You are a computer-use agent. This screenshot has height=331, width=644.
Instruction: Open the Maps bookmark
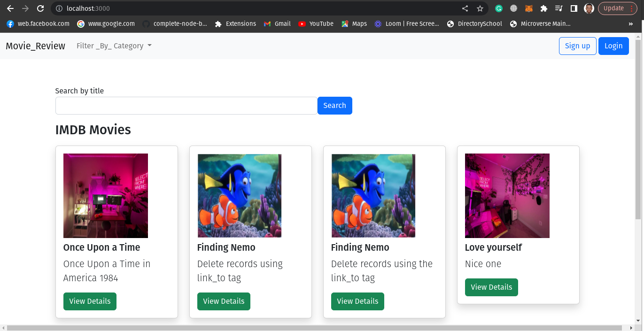click(354, 23)
